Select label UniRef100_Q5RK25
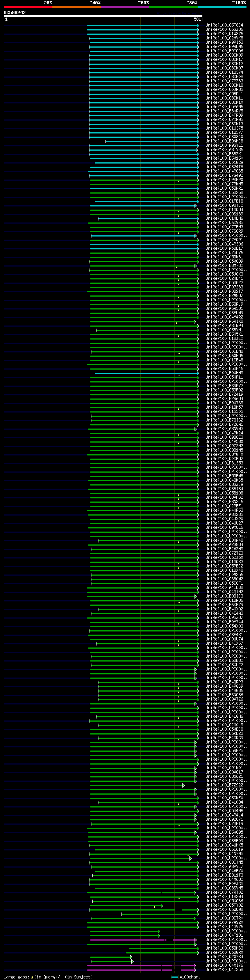This screenshot has width=250, height=980. 224,751
